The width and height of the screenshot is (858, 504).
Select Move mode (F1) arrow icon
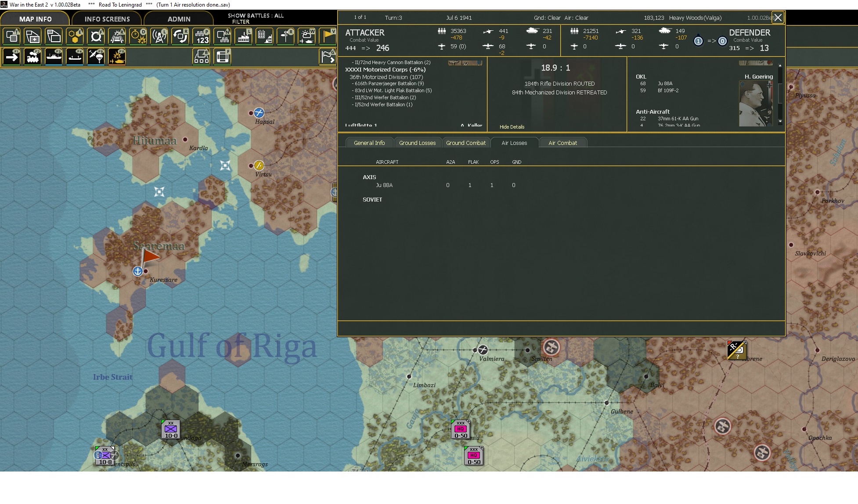tap(12, 57)
